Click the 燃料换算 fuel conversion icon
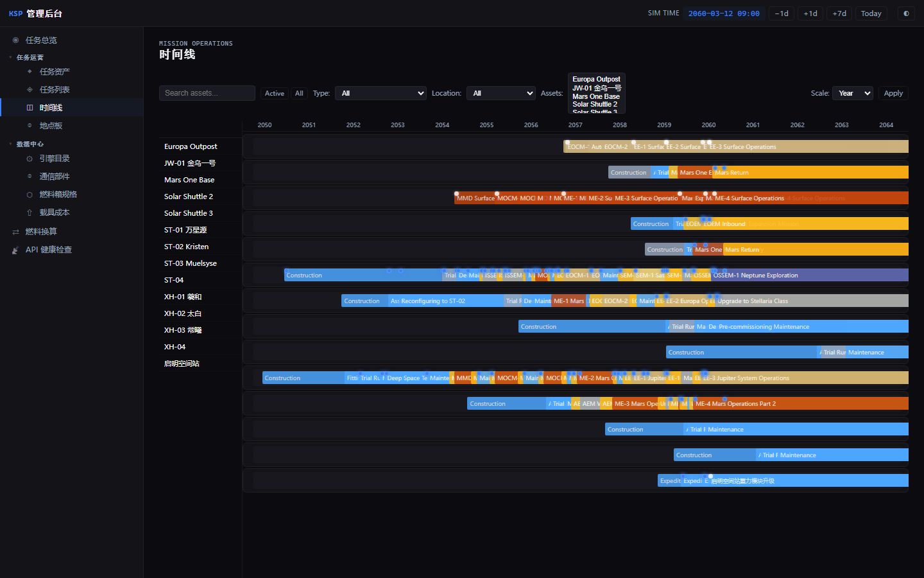The height and width of the screenshot is (578, 924). 15,231
